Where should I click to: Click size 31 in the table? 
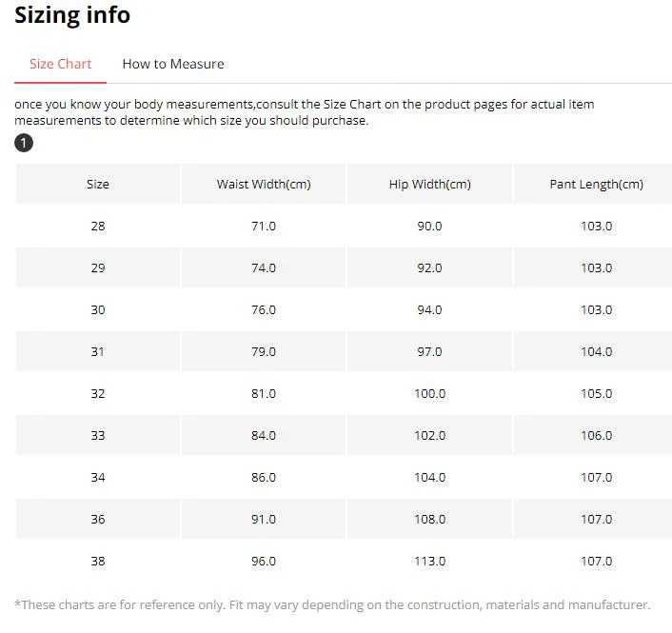pos(98,352)
